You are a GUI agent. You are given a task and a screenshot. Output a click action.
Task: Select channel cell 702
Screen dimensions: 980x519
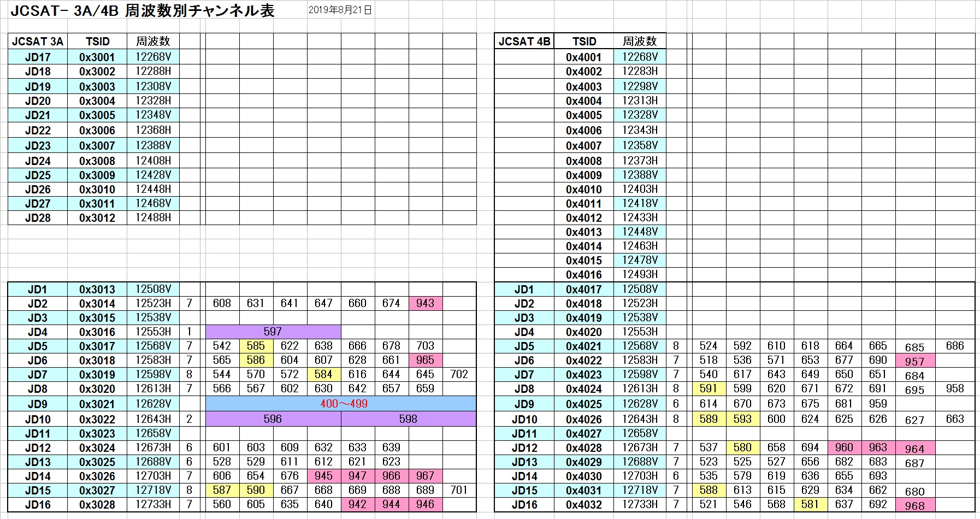click(x=459, y=374)
